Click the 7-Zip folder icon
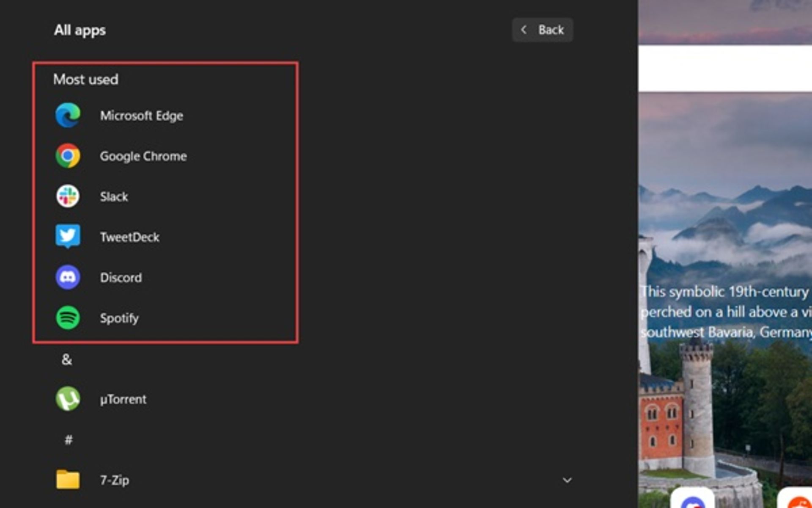The width and height of the screenshot is (812, 508). (68, 480)
